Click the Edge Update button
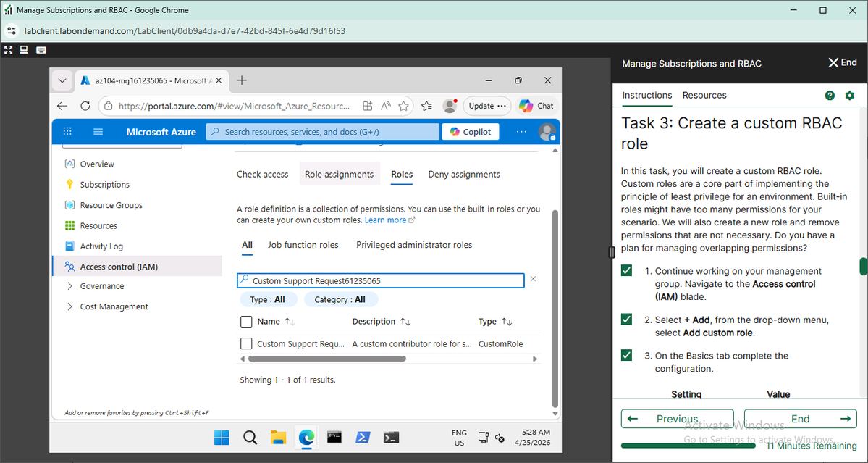This screenshot has height=463, width=868. [x=487, y=106]
